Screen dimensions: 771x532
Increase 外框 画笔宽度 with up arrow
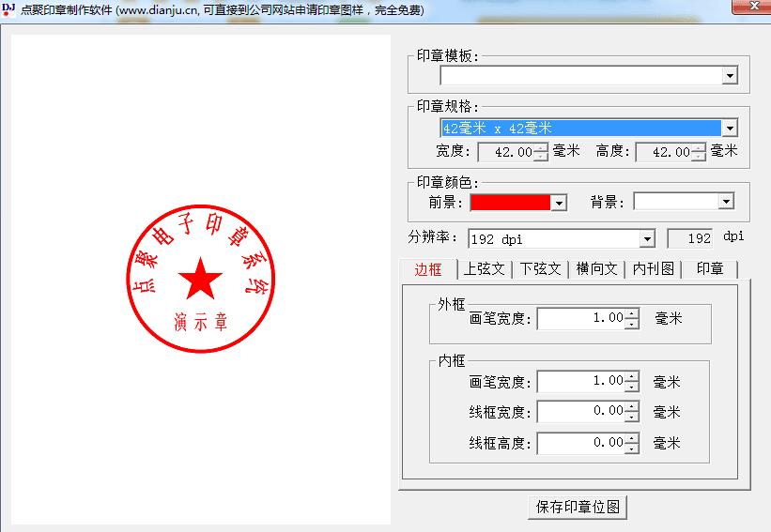(x=632, y=314)
